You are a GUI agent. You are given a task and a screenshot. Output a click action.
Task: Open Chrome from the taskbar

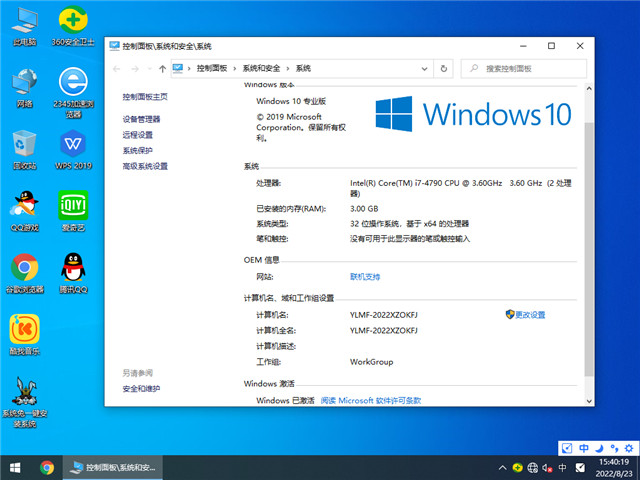pyautogui.click(x=47, y=468)
